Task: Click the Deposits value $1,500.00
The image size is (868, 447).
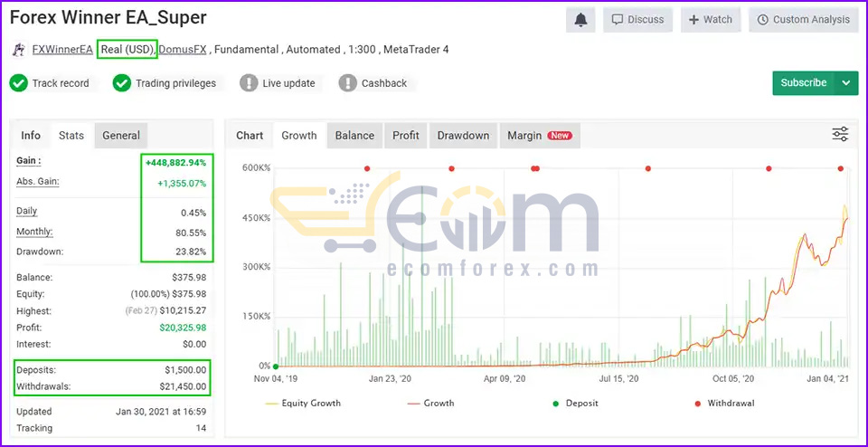Action: coord(185,370)
